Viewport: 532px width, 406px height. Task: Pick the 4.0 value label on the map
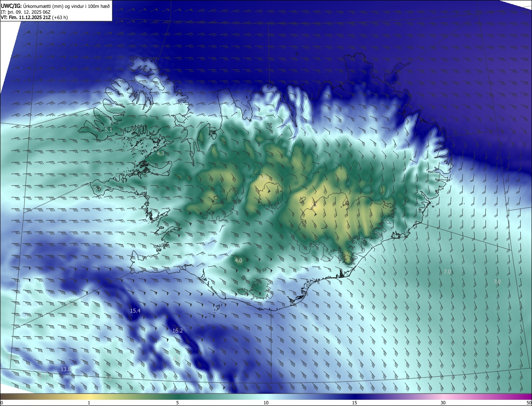(x=239, y=260)
